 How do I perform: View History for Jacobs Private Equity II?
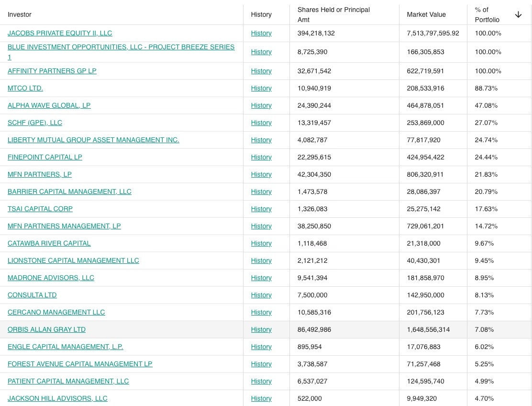tap(261, 33)
